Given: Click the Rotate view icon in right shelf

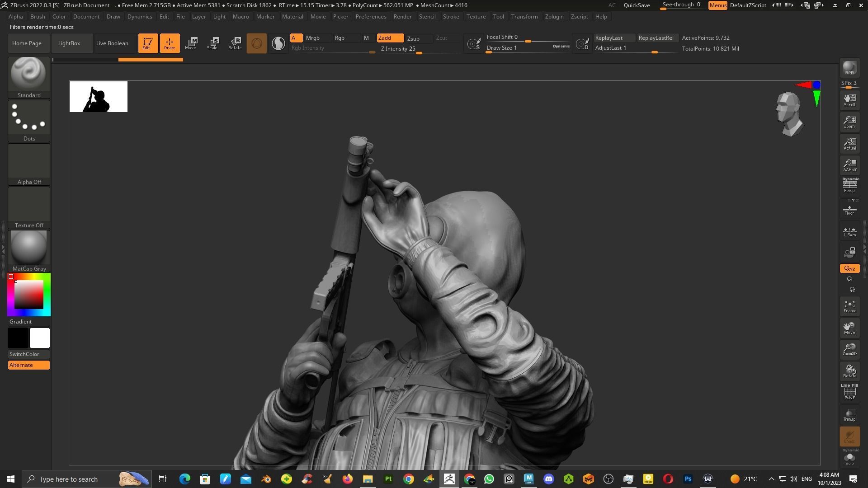Looking at the screenshot, I should point(849,371).
